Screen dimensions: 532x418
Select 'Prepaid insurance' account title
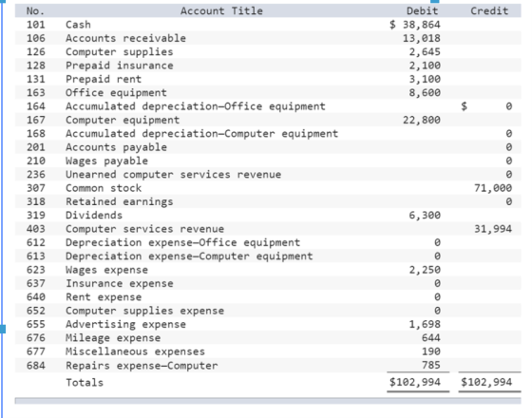[x=119, y=66]
